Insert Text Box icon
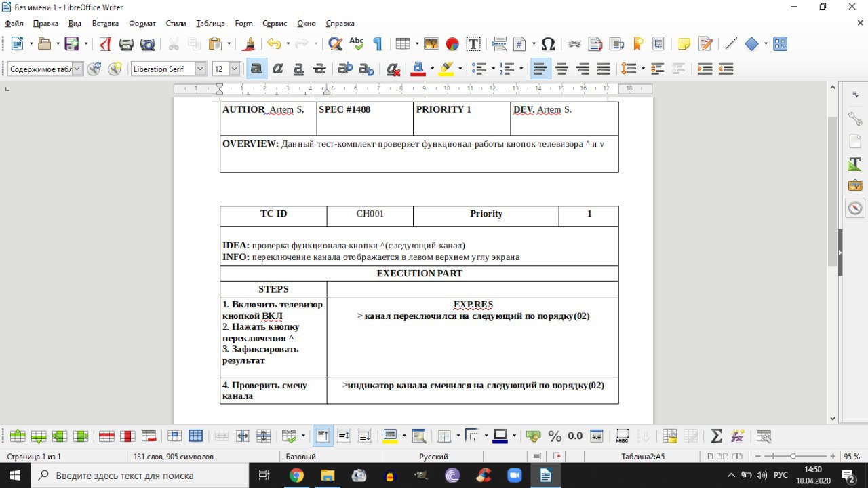The width and height of the screenshot is (868, 488). coord(473,44)
